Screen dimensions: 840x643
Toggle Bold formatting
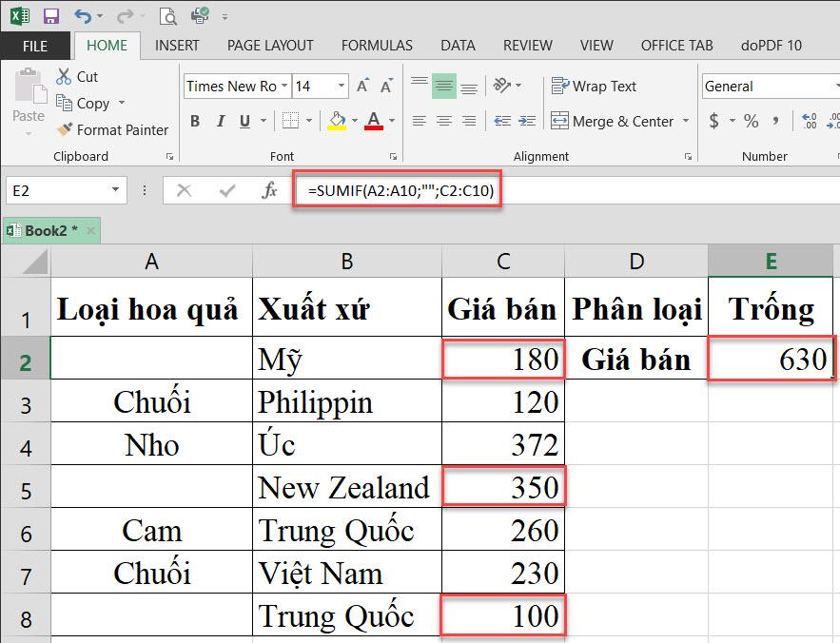click(x=195, y=121)
